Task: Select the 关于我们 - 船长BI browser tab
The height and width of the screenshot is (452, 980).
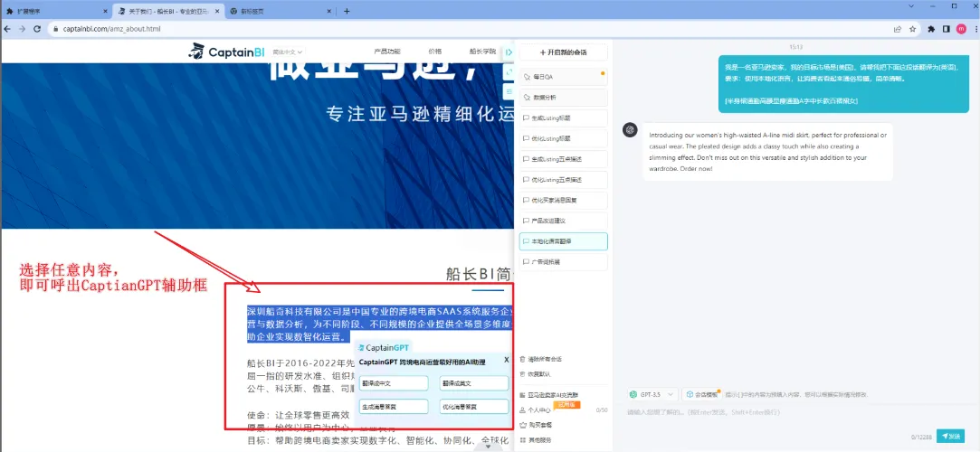Action: tap(167, 11)
